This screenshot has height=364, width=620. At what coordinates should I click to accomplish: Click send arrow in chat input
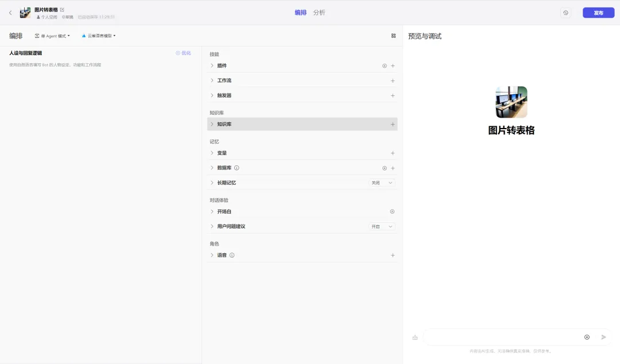(x=603, y=337)
